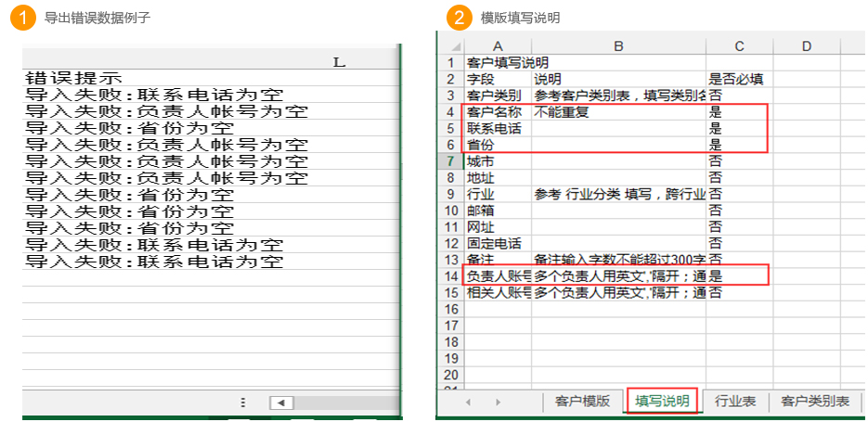Viewport: 868px width, 422px height.
Task: Click horizontal scrollbar left arrow
Action: pyautogui.click(x=281, y=403)
